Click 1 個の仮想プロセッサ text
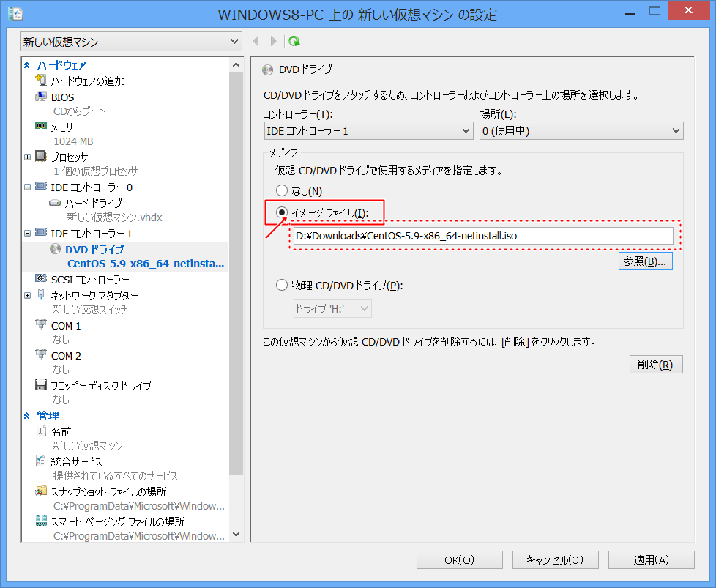The width and height of the screenshot is (716, 588). [95, 171]
